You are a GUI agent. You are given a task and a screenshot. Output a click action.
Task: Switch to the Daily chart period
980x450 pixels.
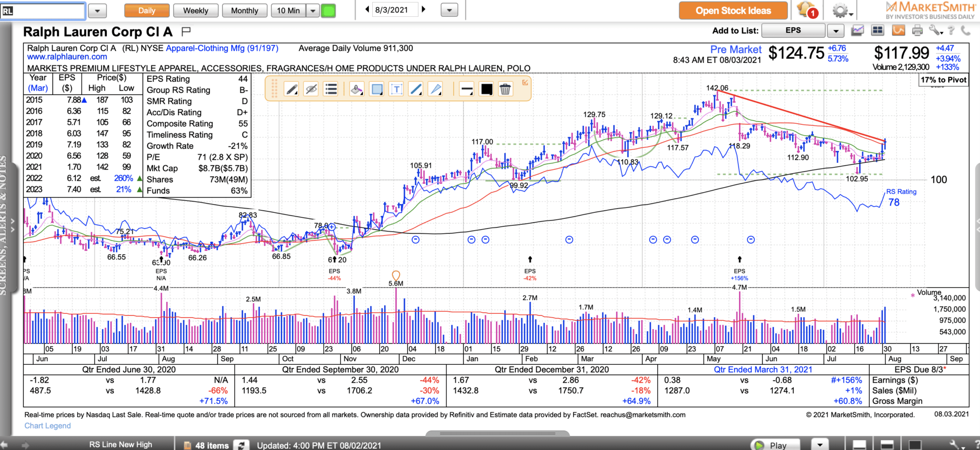pyautogui.click(x=147, y=10)
